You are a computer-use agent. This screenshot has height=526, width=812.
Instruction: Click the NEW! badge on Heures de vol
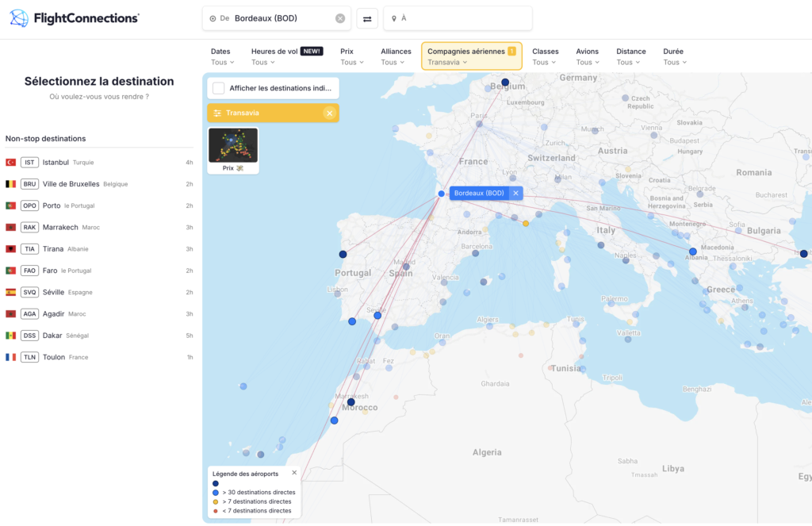pos(312,52)
